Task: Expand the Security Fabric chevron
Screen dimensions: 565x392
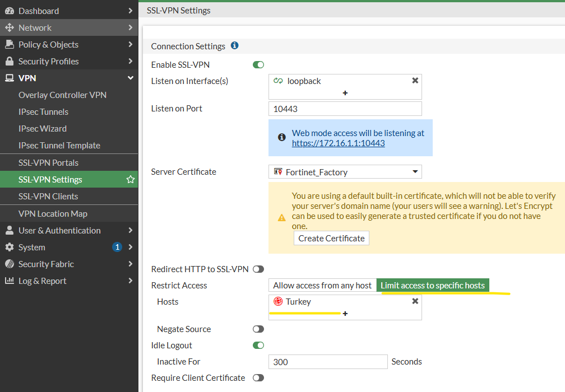Action: tap(131, 264)
